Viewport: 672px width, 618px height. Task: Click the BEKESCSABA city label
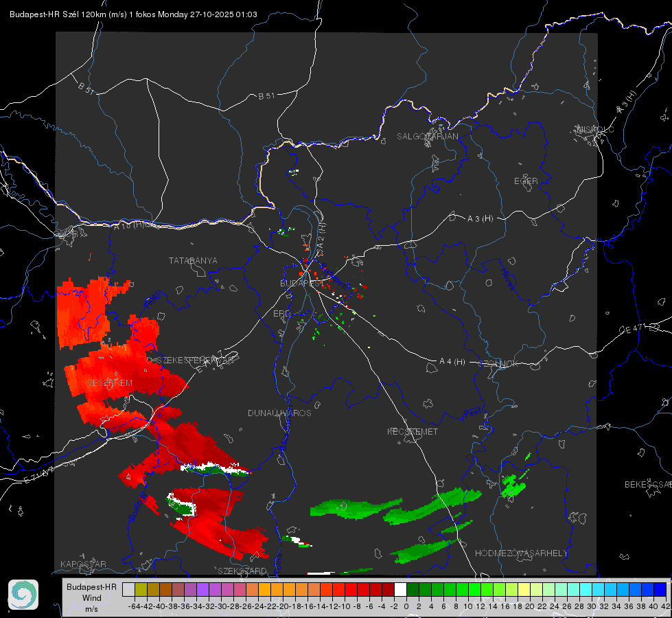point(648,485)
